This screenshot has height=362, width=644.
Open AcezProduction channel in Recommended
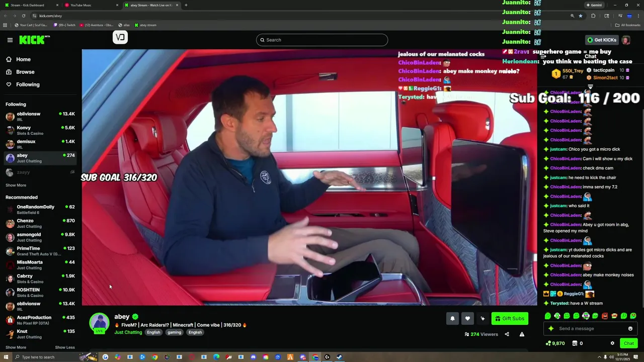(40, 320)
